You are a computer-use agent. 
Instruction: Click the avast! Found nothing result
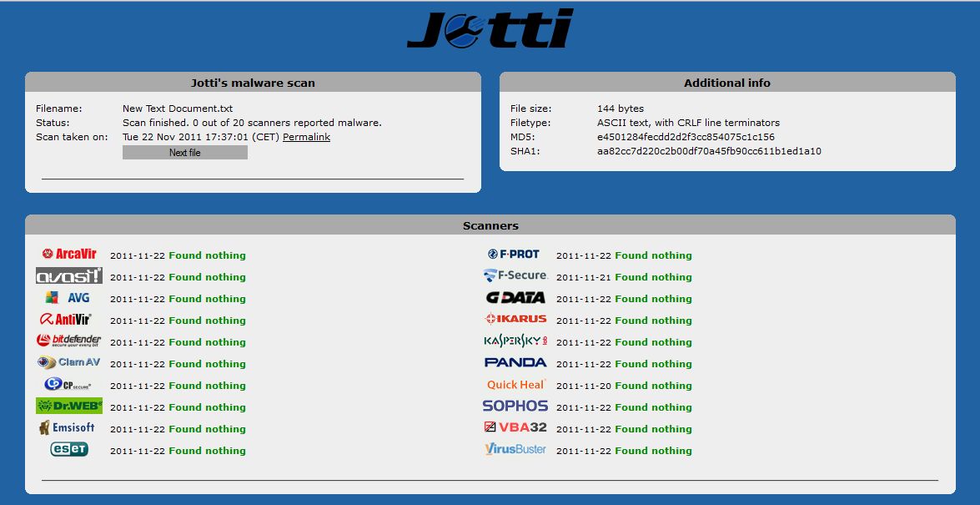tap(207, 277)
